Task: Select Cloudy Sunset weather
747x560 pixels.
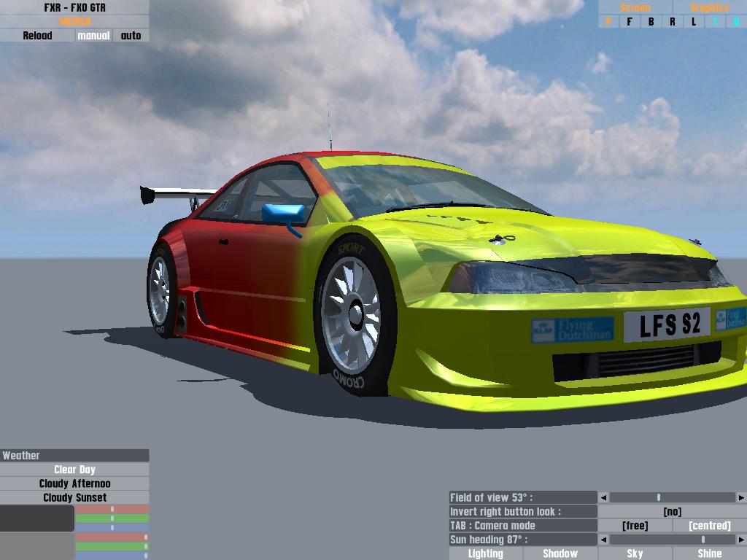Action: click(74, 497)
